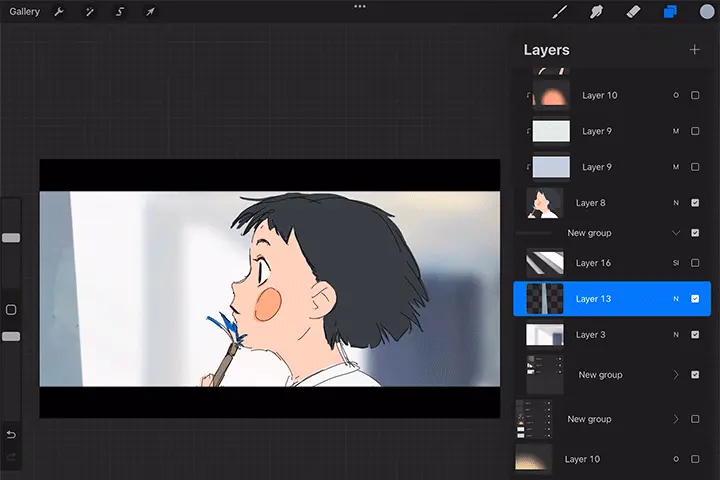Image resolution: width=720 pixels, height=480 pixels.
Task: Close the Layers panel via layers icon
Action: pos(670,11)
